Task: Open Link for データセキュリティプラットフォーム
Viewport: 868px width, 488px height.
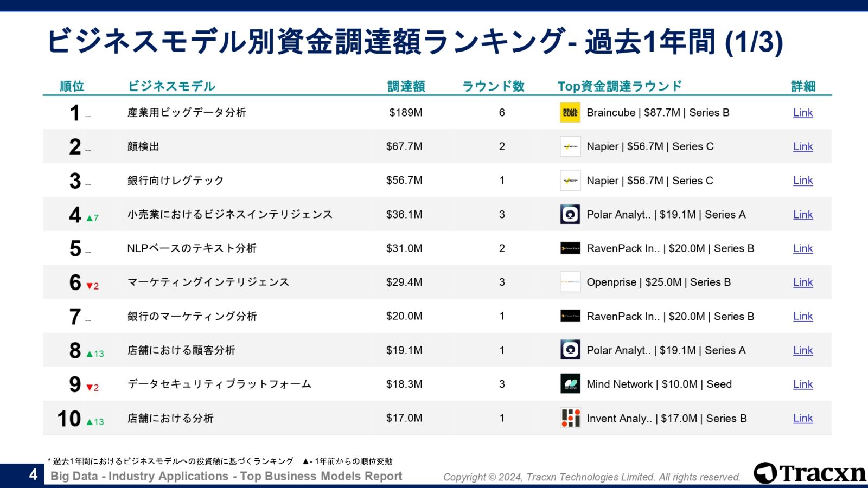Action: [x=803, y=384]
